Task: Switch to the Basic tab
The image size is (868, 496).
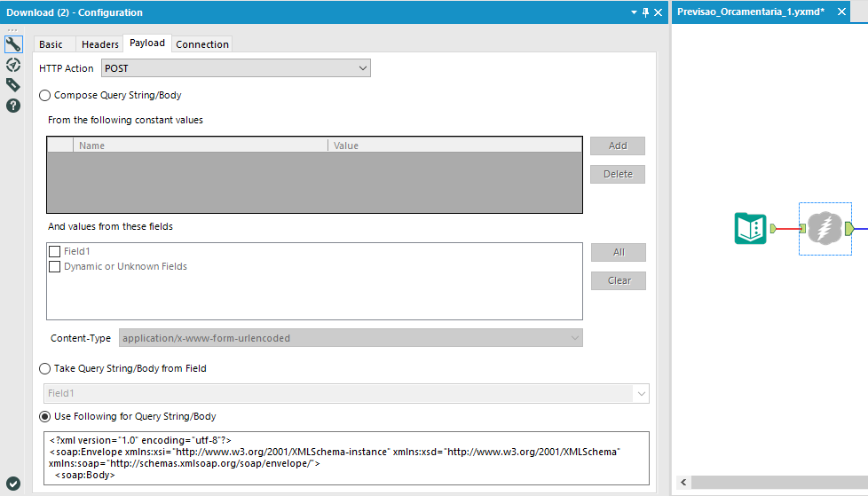Action: [51, 44]
